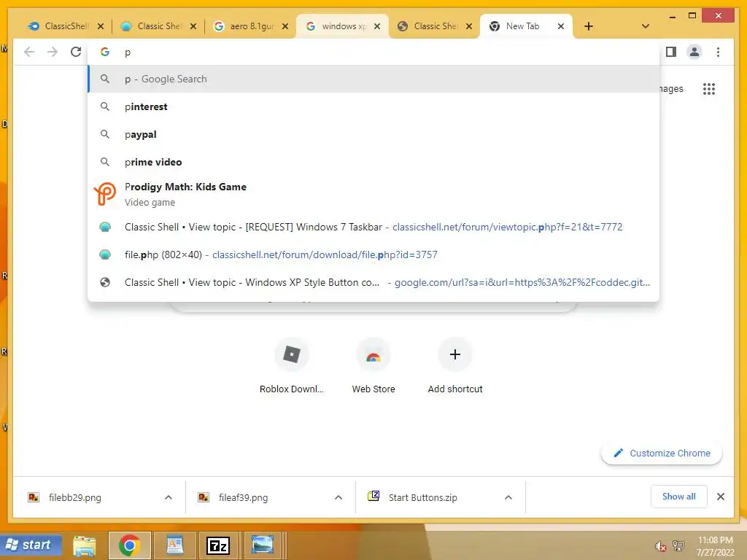Open the Google apps grid
The image size is (747, 560).
tap(709, 88)
